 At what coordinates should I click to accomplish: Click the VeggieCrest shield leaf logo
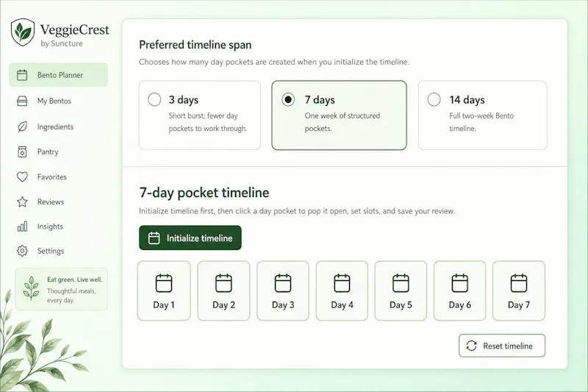coord(23,32)
